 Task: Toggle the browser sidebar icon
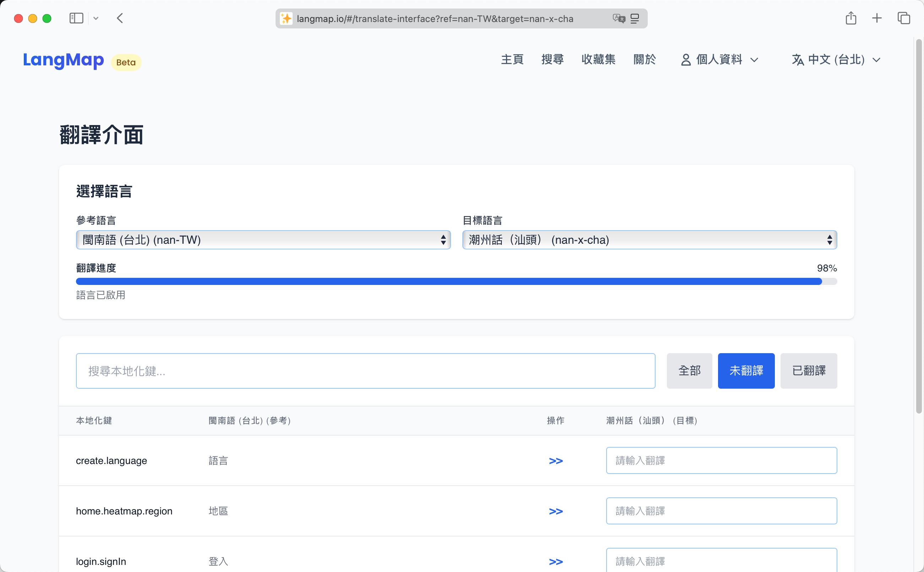[x=76, y=18]
